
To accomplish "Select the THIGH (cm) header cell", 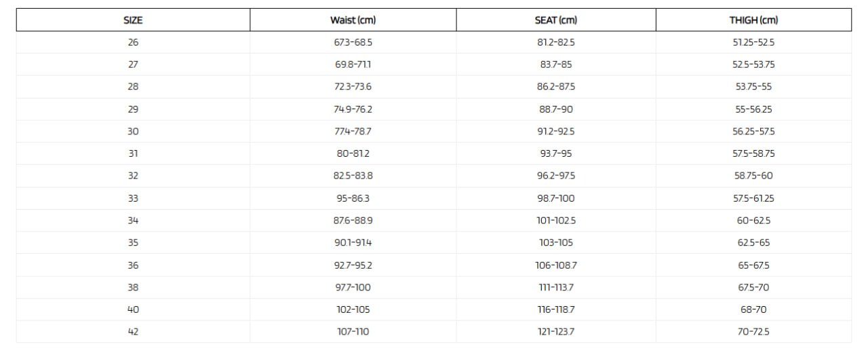I will pyautogui.click(x=753, y=20).
